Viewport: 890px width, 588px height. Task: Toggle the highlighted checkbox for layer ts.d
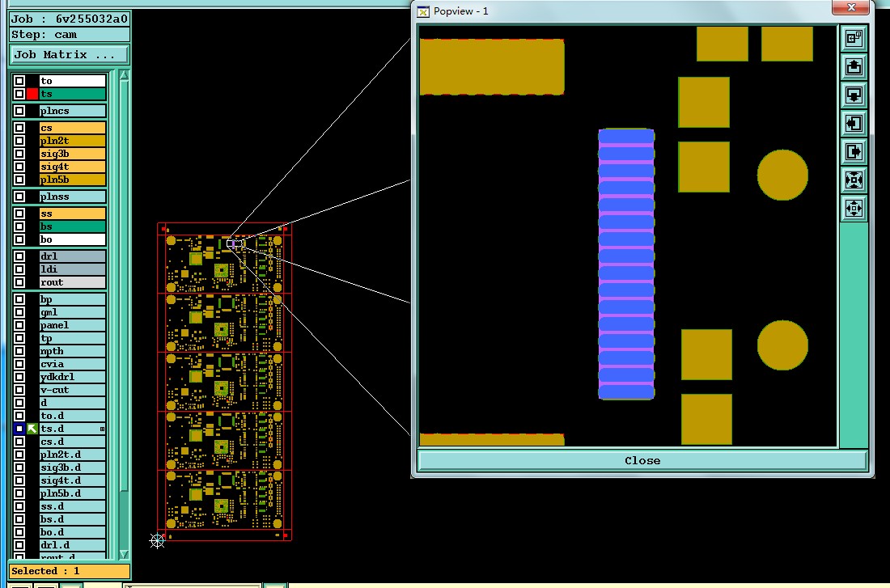tap(19, 429)
